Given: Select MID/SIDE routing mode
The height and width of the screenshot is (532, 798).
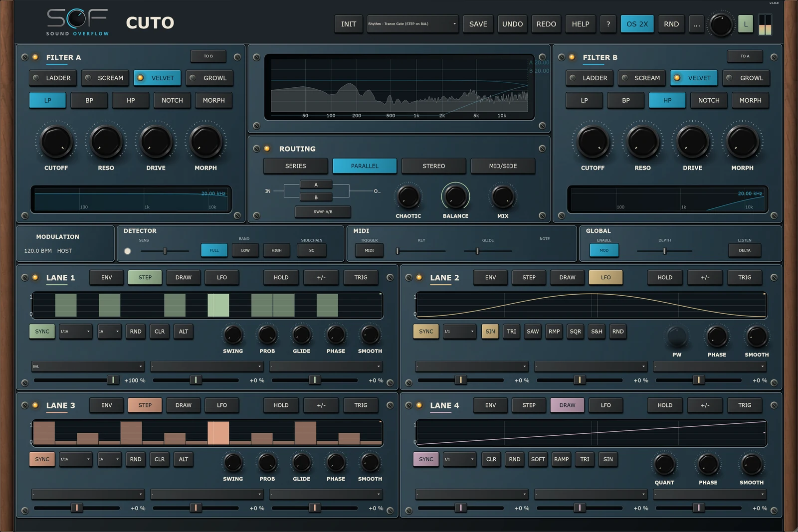Looking at the screenshot, I should pos(503,166).
